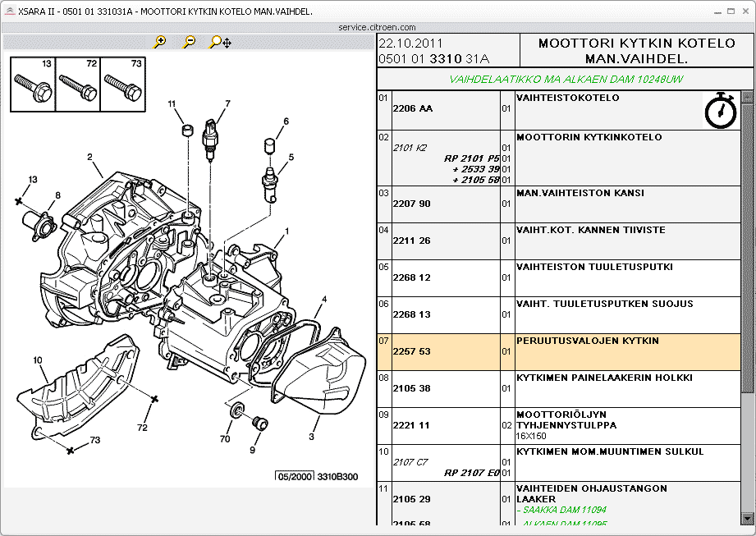756x536 pixels.
Task: Select the VAIHTEISTON TUULETUSPUTKI row
Action: click(x=594, y=267)
